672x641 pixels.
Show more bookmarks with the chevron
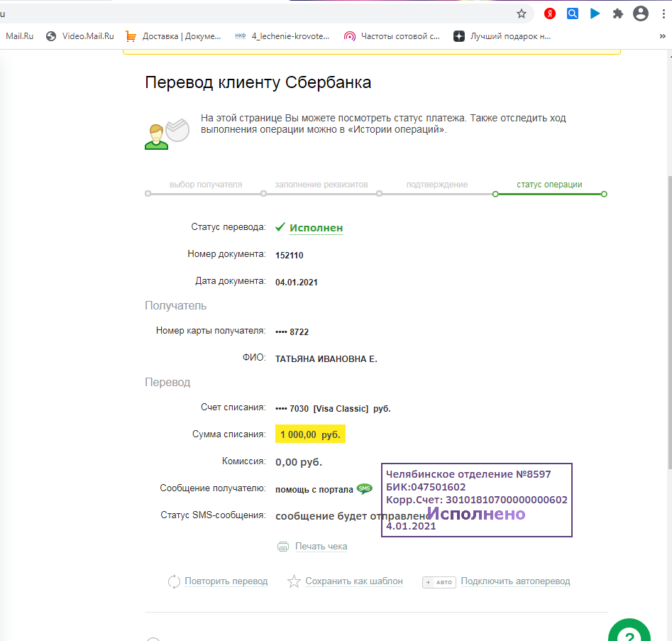click(662, 36)
